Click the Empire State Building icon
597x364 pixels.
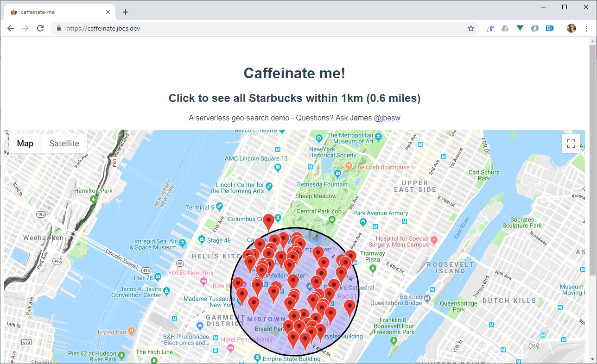tap(257, 358)
